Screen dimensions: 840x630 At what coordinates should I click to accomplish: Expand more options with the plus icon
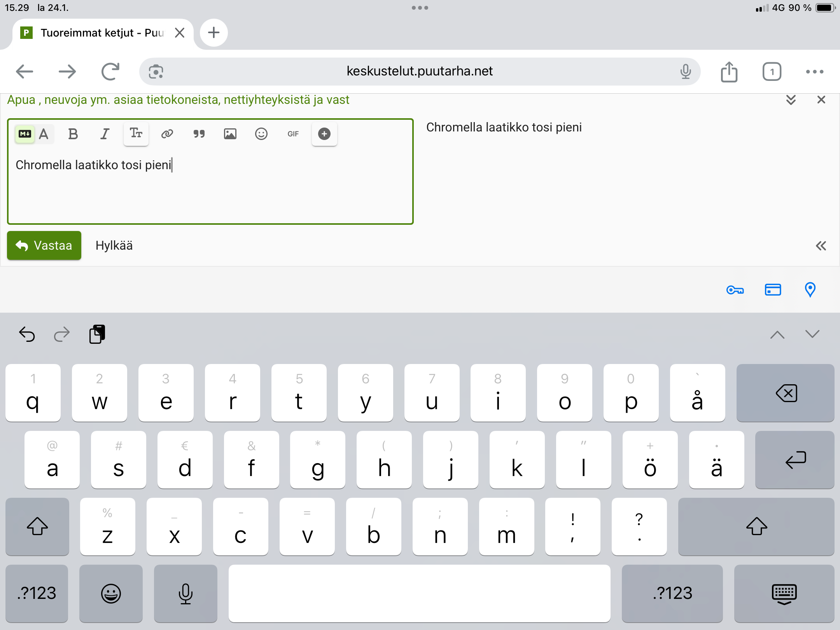324,134
